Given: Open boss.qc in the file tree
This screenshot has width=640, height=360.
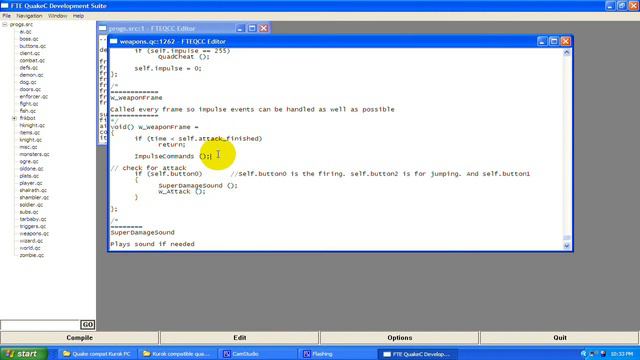Looking at the screenshot, I should tap(29, 39).
